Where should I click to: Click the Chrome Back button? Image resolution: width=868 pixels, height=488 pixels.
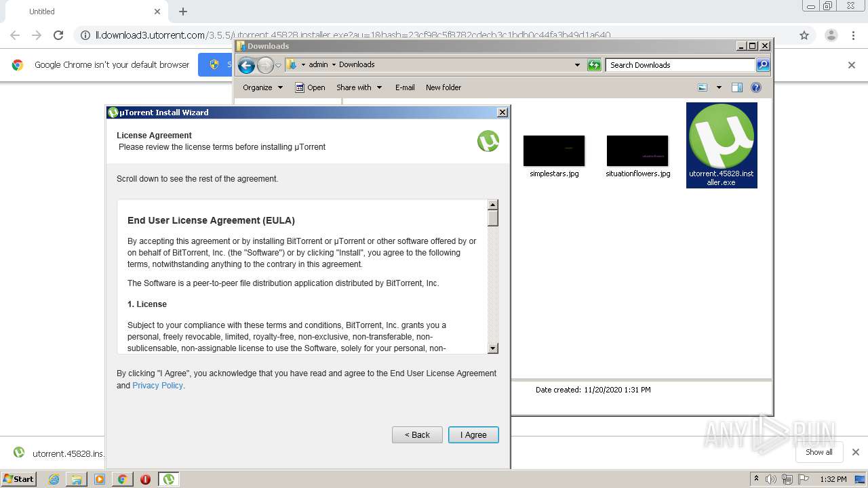pyautogui.click(x=15, y=35)
